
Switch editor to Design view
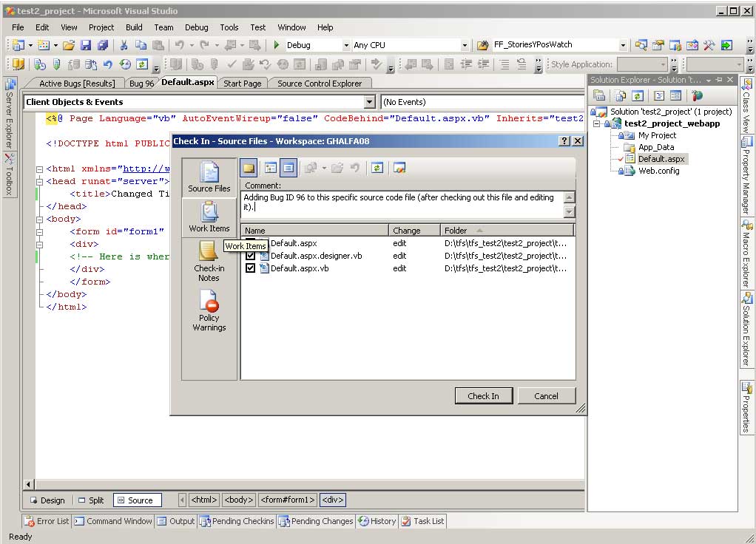[x=47, y=500]
